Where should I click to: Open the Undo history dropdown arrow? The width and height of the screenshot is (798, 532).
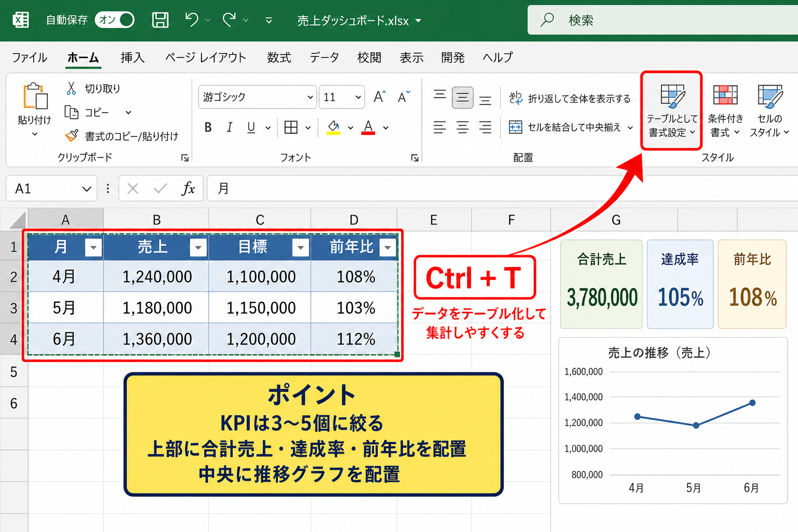click(208, 20)
